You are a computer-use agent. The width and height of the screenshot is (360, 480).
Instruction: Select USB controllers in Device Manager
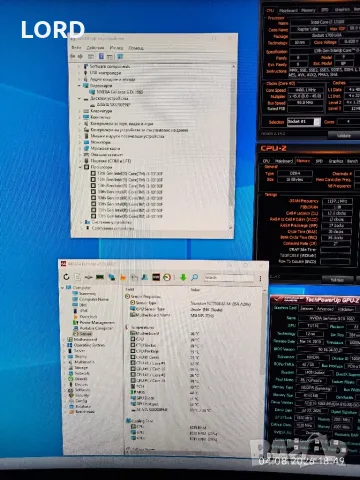tap(102, 73)
